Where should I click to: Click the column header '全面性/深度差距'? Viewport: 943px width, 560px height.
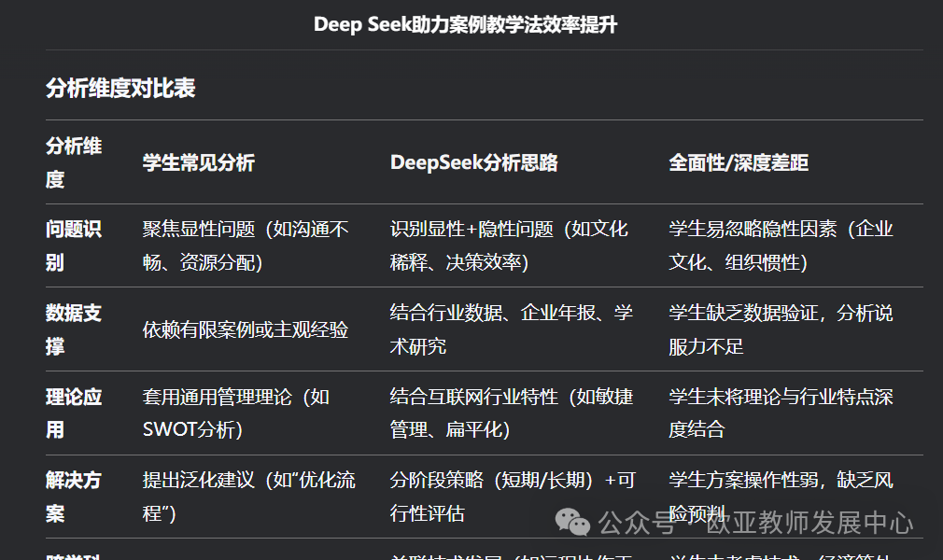click(x=739, y=162)
